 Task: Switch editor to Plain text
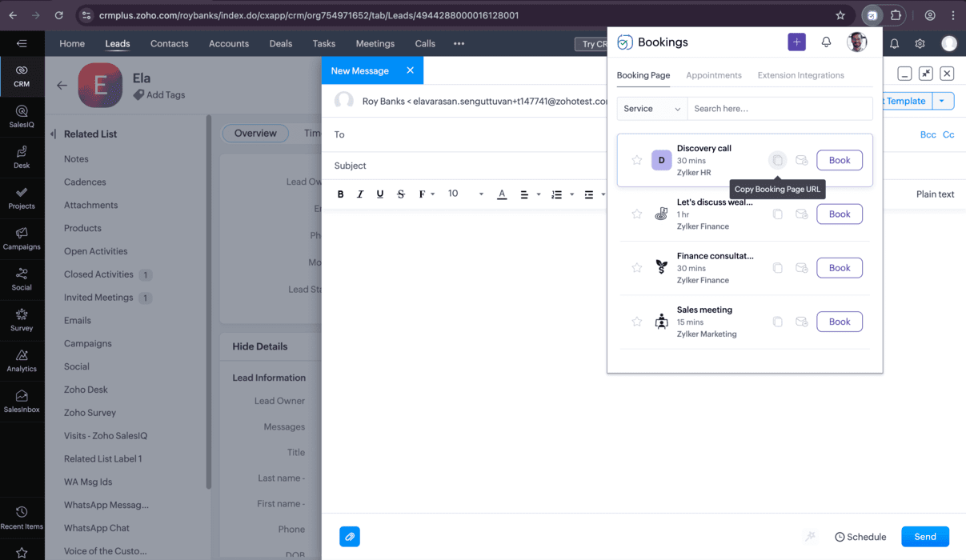coord(935,194)
